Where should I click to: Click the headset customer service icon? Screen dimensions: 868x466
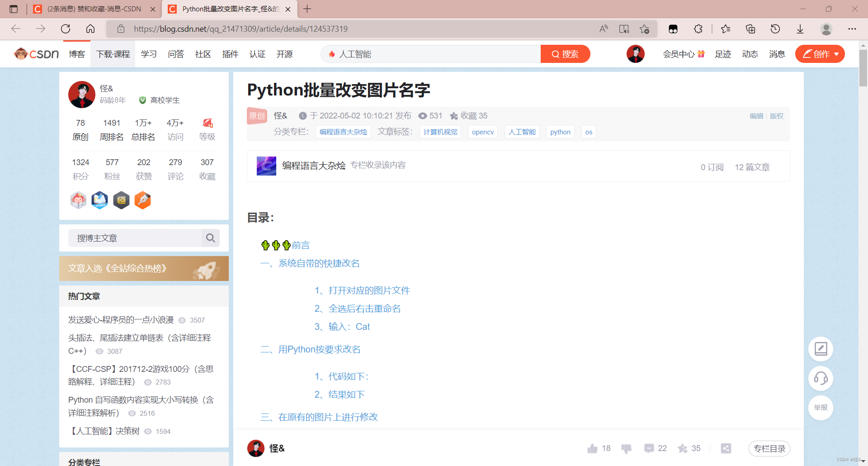(821, 379)
